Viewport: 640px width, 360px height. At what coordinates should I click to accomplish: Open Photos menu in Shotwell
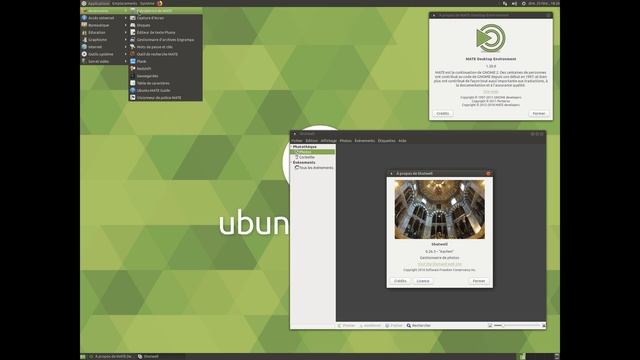pyautogui.click(x=345, y=141)
